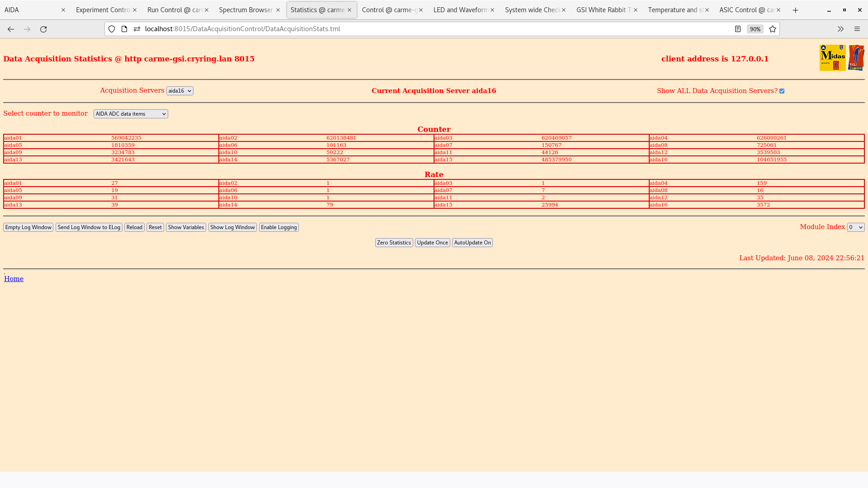Image resolution: width=868 pixels, height=488 pixels.
Task: Click the Zero Statistics button
Action: (393, 243)
